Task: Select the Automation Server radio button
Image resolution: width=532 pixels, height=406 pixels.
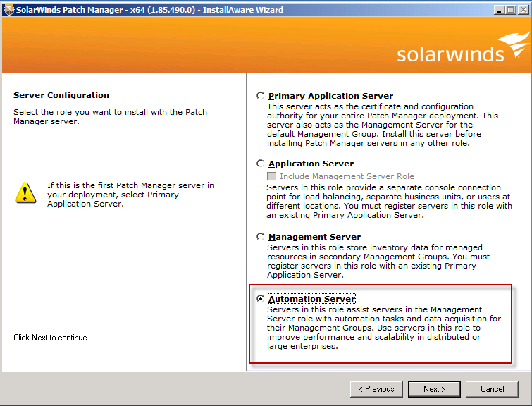Action: pos(260,299)
